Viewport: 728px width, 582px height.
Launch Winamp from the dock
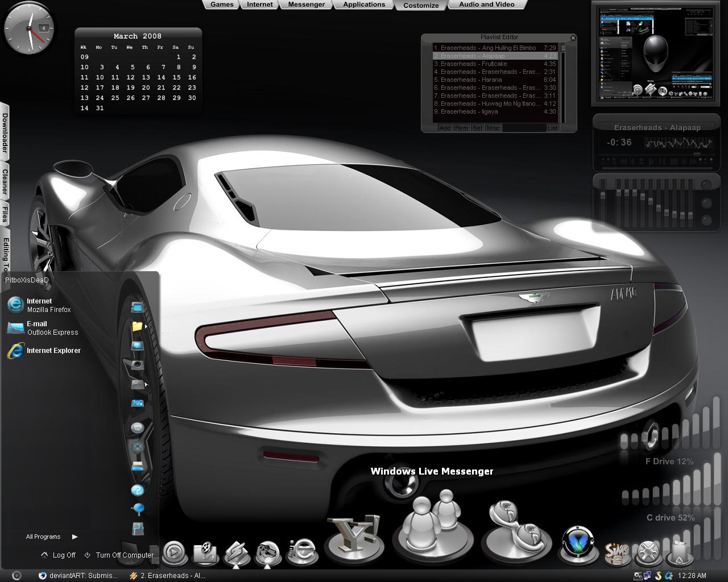pos(237,552)
